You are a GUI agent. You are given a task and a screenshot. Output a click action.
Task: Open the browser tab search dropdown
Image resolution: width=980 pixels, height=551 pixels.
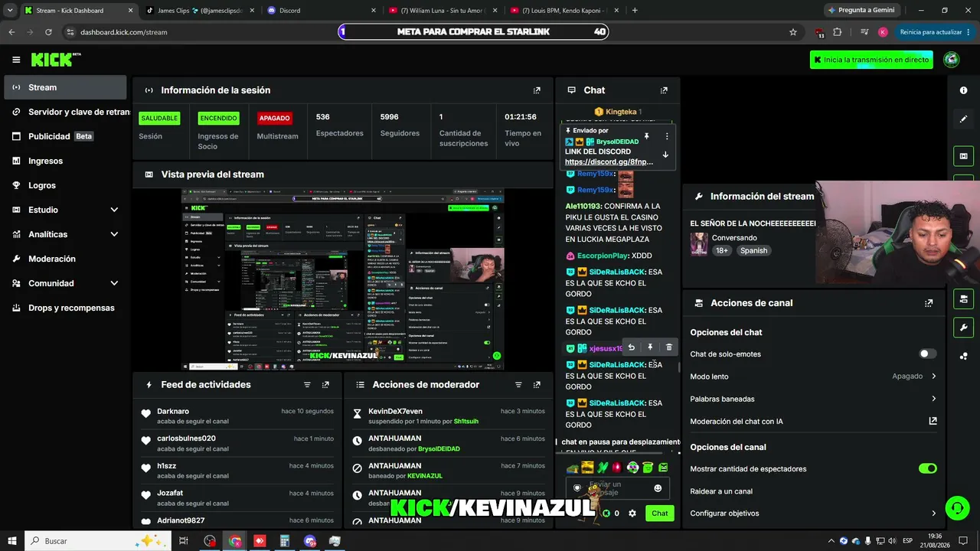point(10,11)
